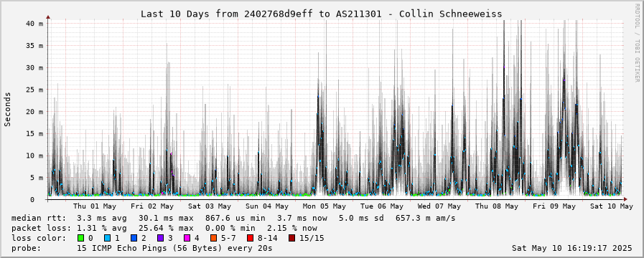Click the green loss color 0 swatch
The image size is (644, 258).
[80, 238]
